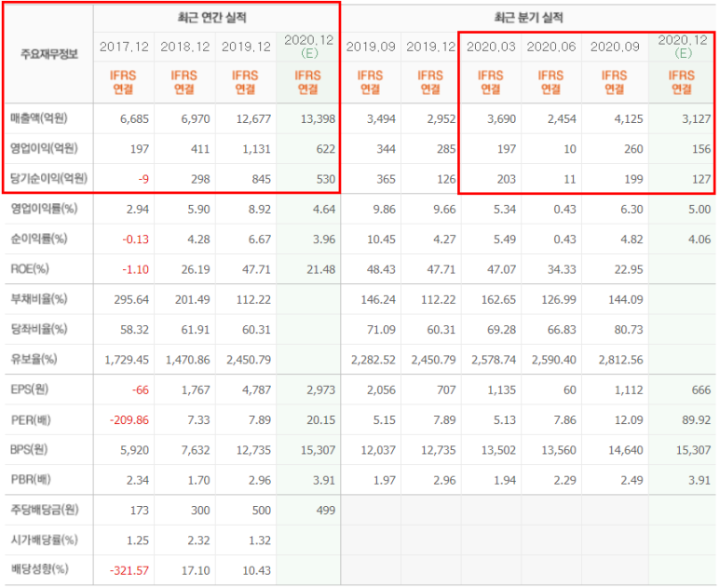Click the PBR(배) row label
The width and height of the screenshot is (720, 588).
point(31,480)
